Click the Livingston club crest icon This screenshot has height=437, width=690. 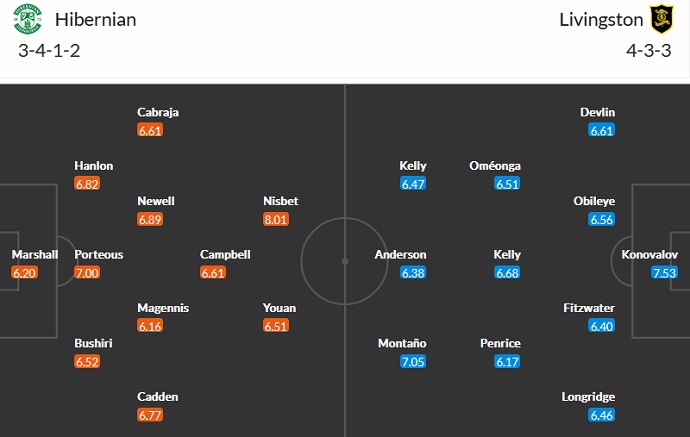click(x=659, y=19)
